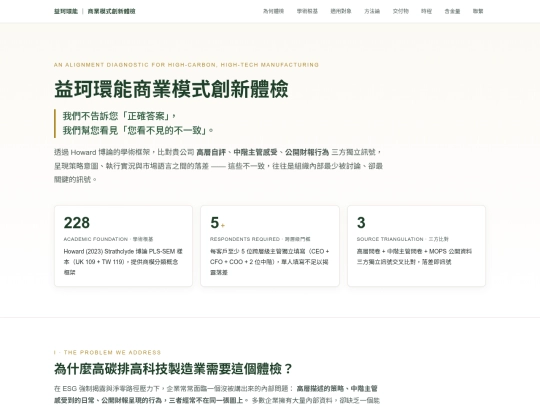Click the 'AN ALIGNMENT DIAGNOSTIC' eyebrow text
The width and height of the screenshot is (540, 405).
[x=186, y=65]
